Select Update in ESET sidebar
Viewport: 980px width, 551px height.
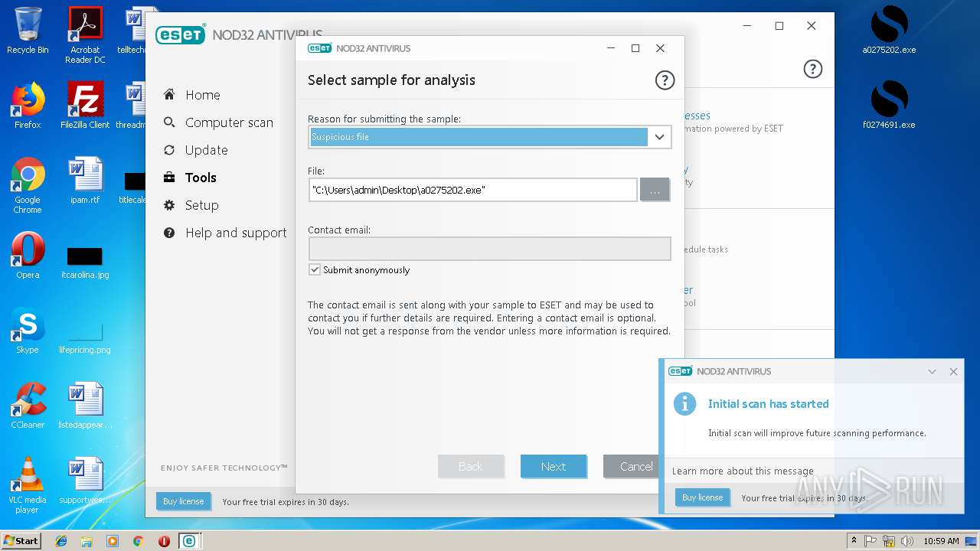[x=206, y=150]
